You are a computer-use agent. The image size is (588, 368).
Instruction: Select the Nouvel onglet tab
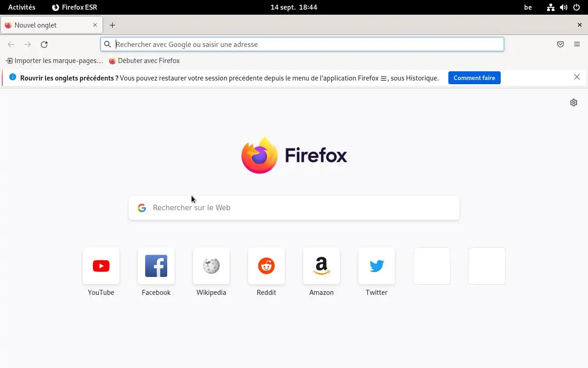(51, 25)
